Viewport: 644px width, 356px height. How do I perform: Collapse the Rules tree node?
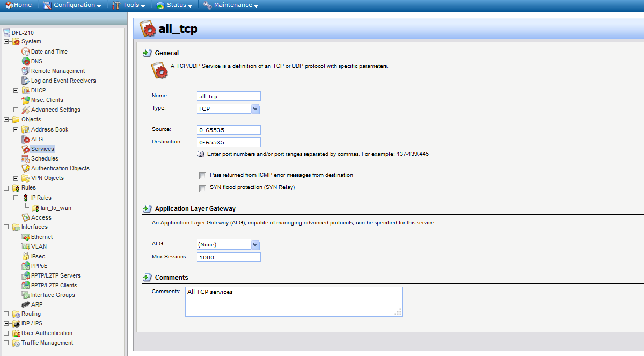(x=6, y=187)
